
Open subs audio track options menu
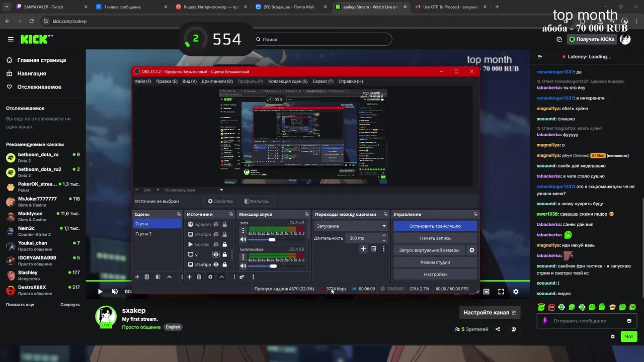[244, 231]
